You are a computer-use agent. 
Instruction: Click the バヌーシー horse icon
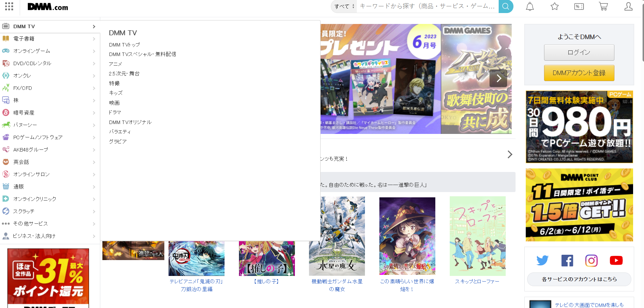coord(6,125)
